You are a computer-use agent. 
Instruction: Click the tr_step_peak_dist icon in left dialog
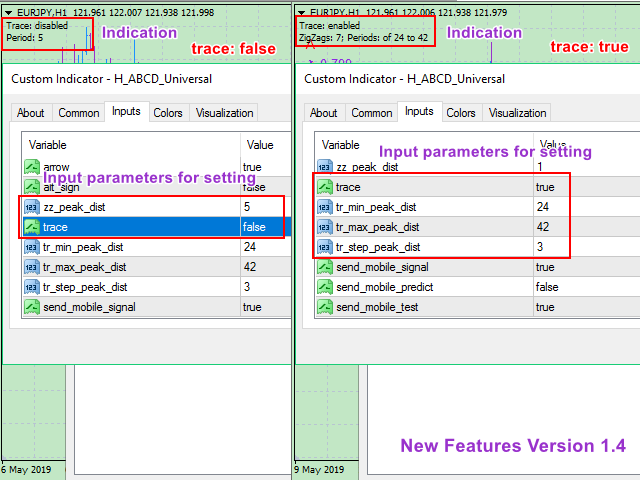pyautogui.click(x=32, y=287)
